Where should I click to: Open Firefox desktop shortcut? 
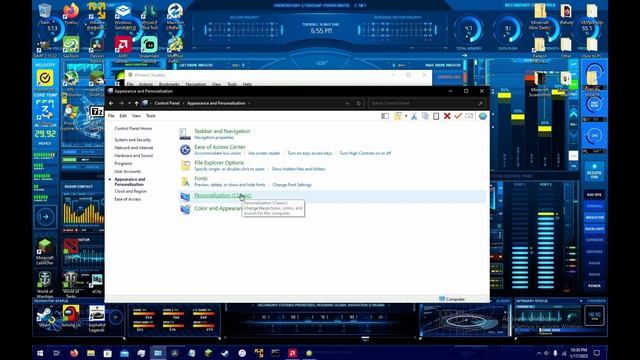[x=71, y=13]
